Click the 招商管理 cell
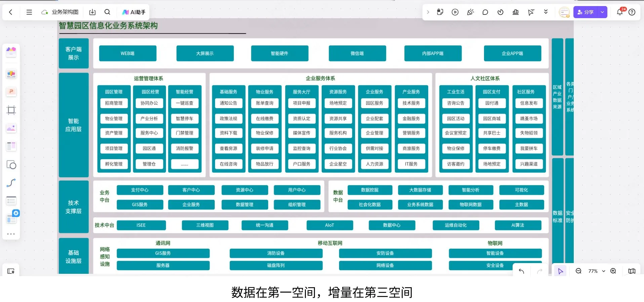Viewport: 644px width, 302px height. point(114,103)
